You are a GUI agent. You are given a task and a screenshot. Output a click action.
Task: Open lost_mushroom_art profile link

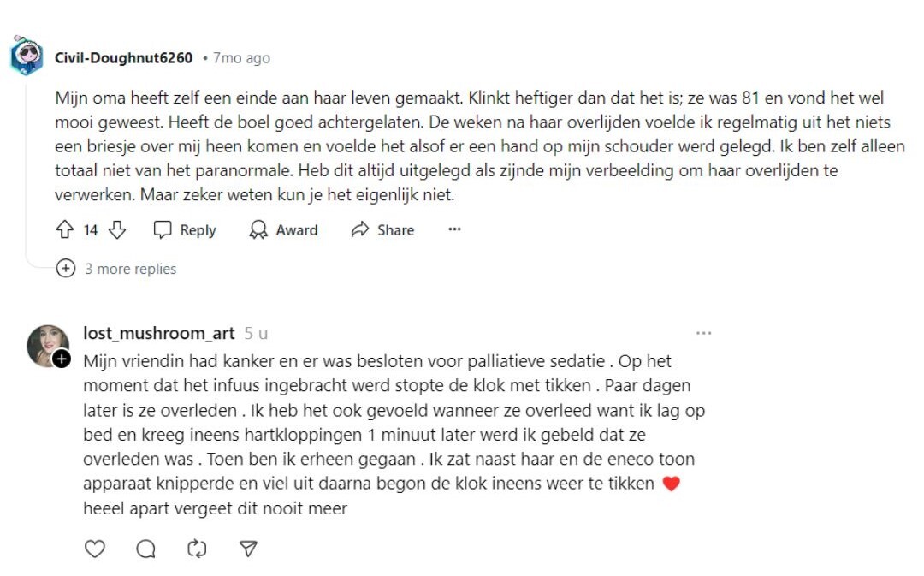tap(158, 333)
